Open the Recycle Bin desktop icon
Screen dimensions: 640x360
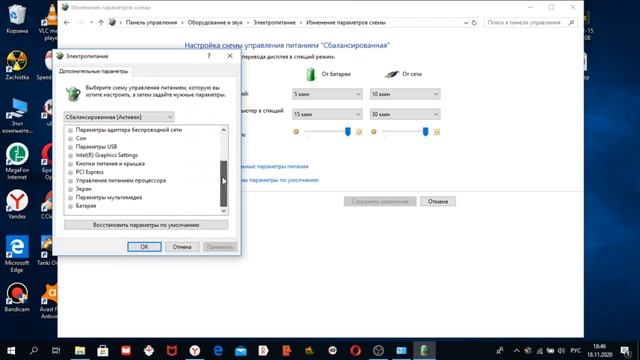(17, 18)
